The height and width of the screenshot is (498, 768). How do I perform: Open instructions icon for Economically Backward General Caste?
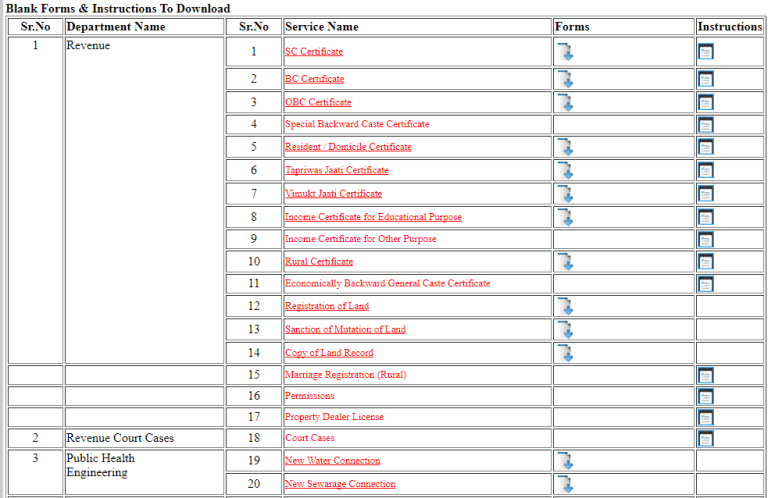(706, 284)
